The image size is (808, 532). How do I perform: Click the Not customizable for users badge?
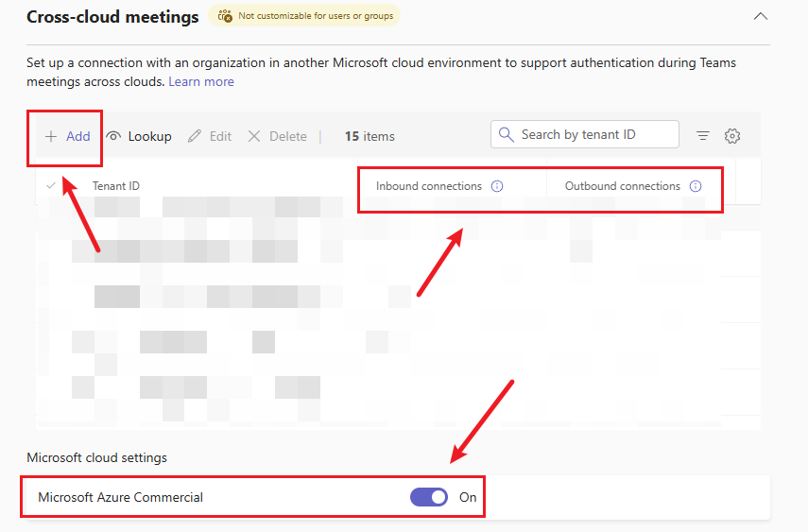point(304,15)
